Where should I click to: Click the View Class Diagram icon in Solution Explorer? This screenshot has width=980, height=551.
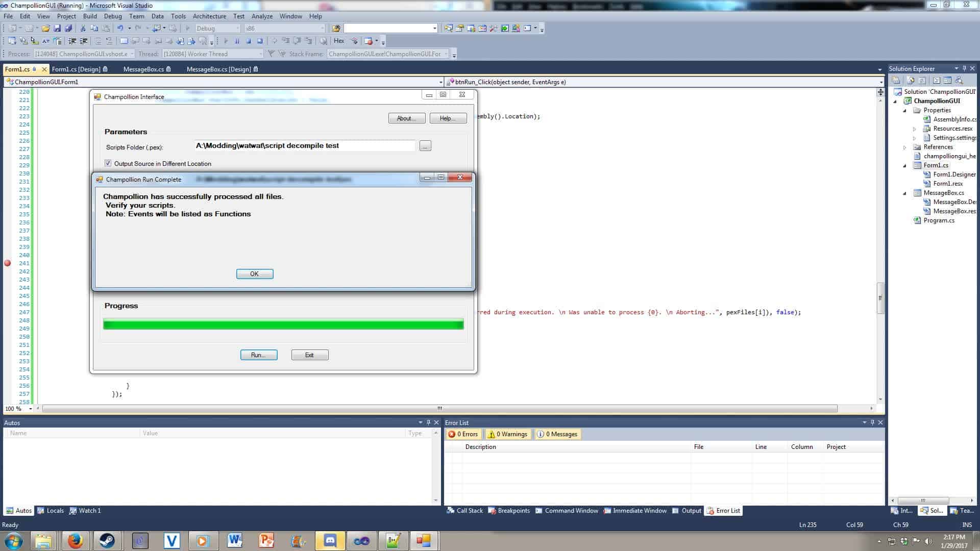point(959,80)
